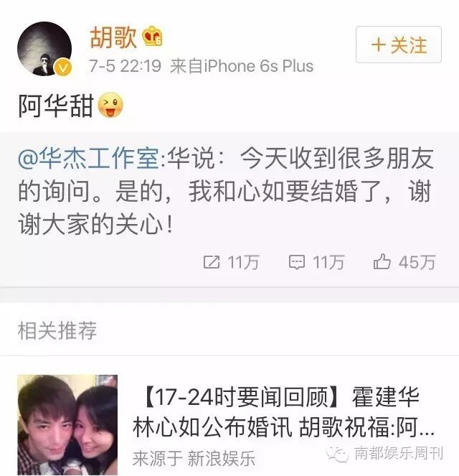Open the 17-24时要闻回顾 article headline

pyautogui.click(x=283, y=412)
